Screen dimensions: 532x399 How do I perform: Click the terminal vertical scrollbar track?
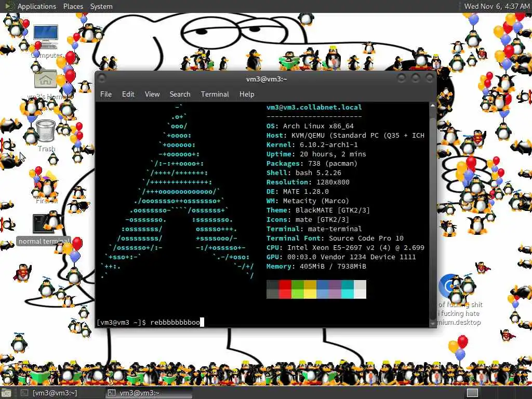pyautogui.click(x=433, y=215)
